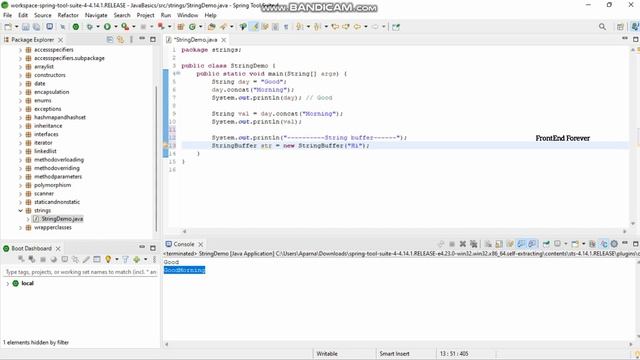Click the New Java Package icon
640x360 pixels.
(x=181, y=27)
